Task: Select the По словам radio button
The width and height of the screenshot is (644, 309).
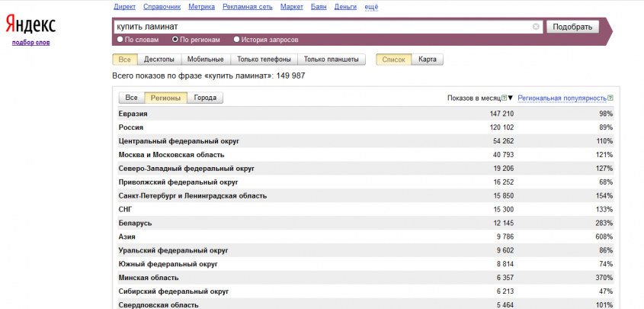Action: point(120,39)
